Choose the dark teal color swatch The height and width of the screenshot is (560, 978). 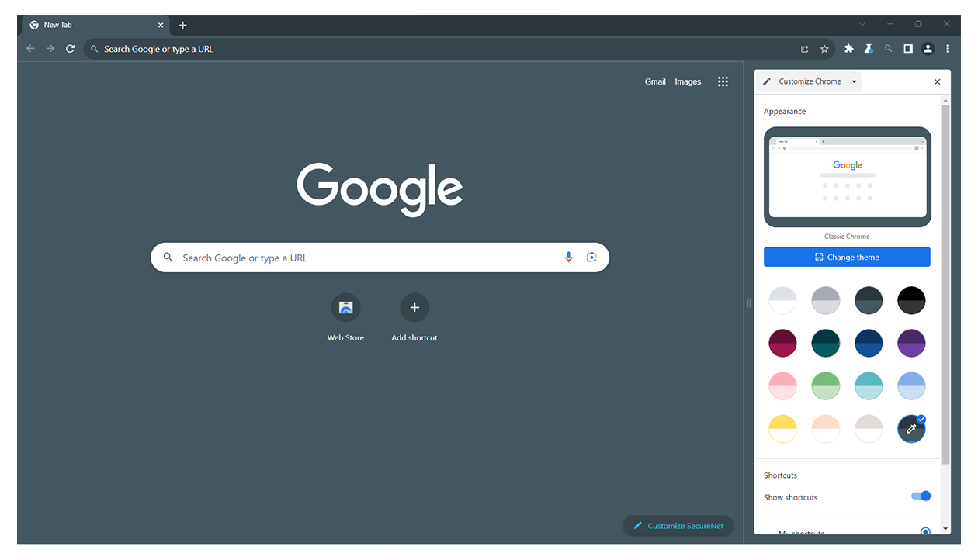pyautogui.click(x=826, y=343)
